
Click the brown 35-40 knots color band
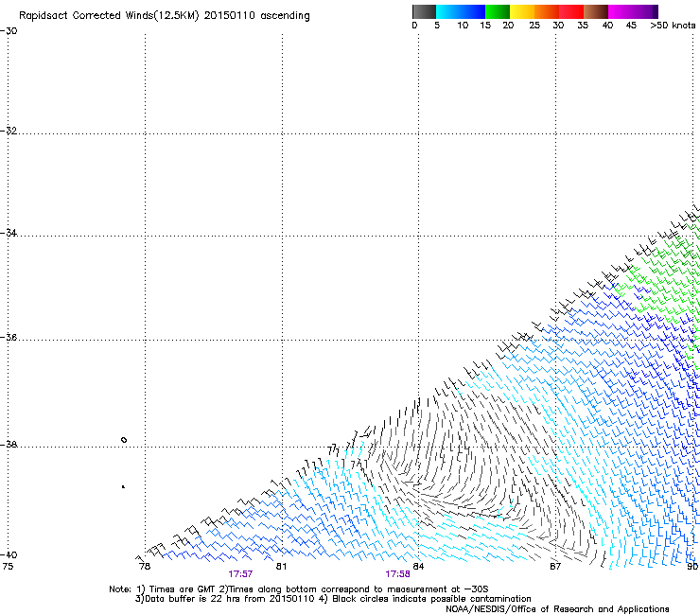[x=596, y=11]
